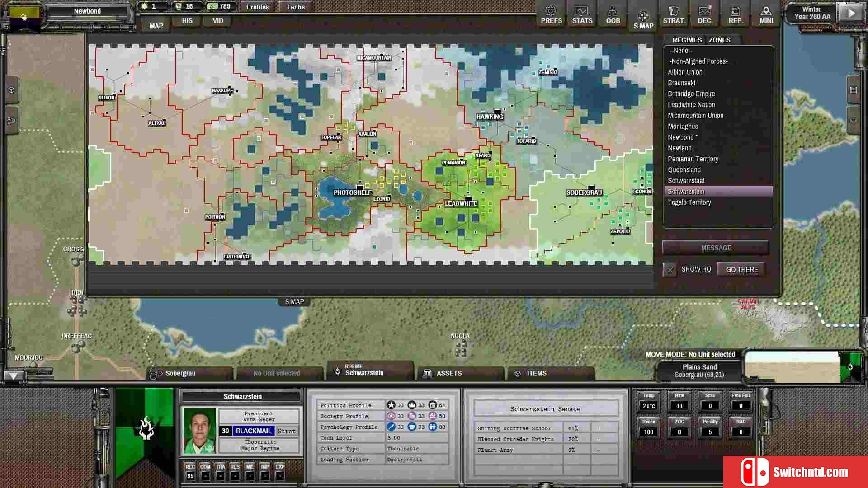Click the S.MAP label below the map

tap(294, 302)
